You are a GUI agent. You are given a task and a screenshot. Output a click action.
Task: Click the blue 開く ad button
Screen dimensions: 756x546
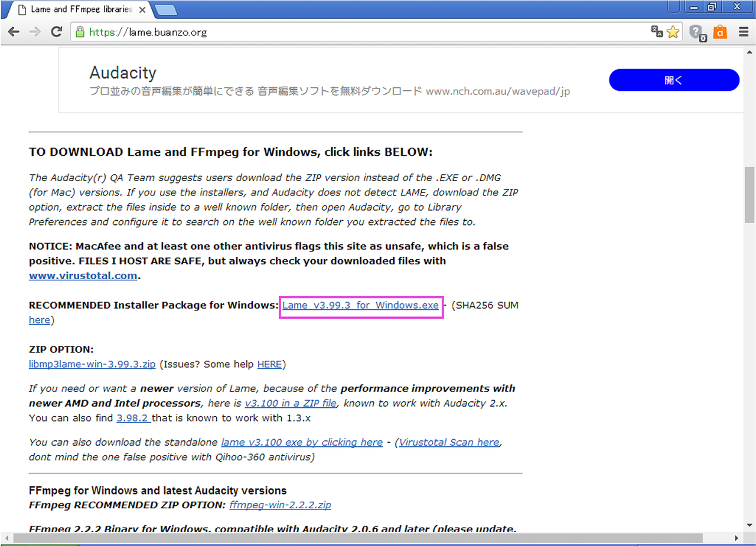pos(674,80)
